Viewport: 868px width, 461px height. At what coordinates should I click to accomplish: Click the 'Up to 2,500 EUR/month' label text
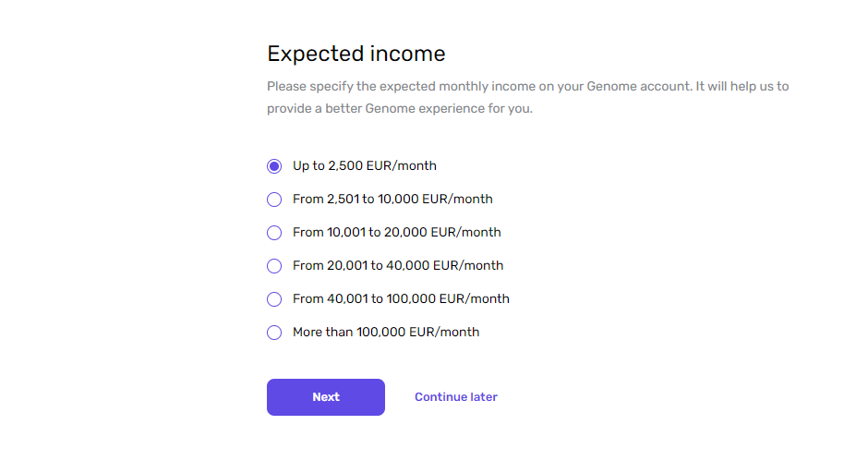pyautogui.click(x=364, y=165)
